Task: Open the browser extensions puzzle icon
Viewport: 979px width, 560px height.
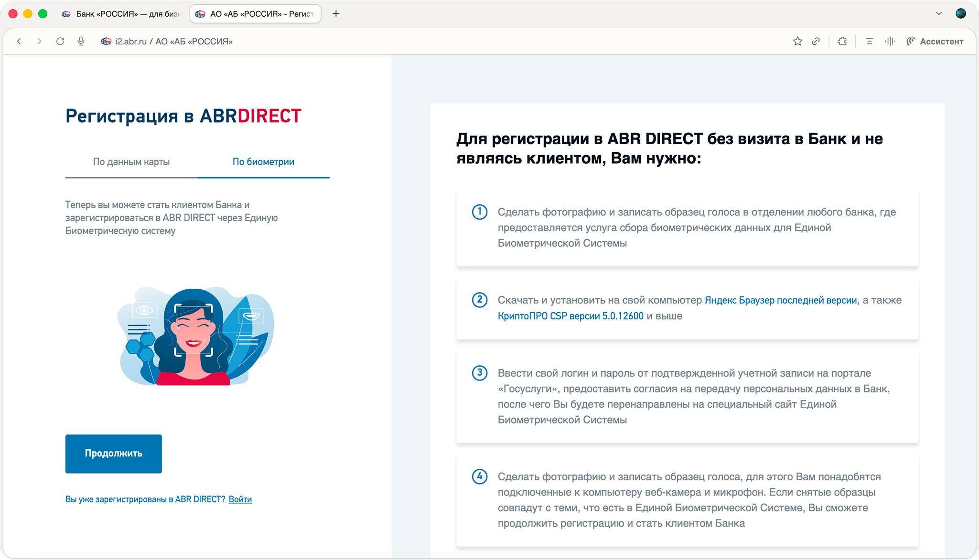Action: coord(842,42)
